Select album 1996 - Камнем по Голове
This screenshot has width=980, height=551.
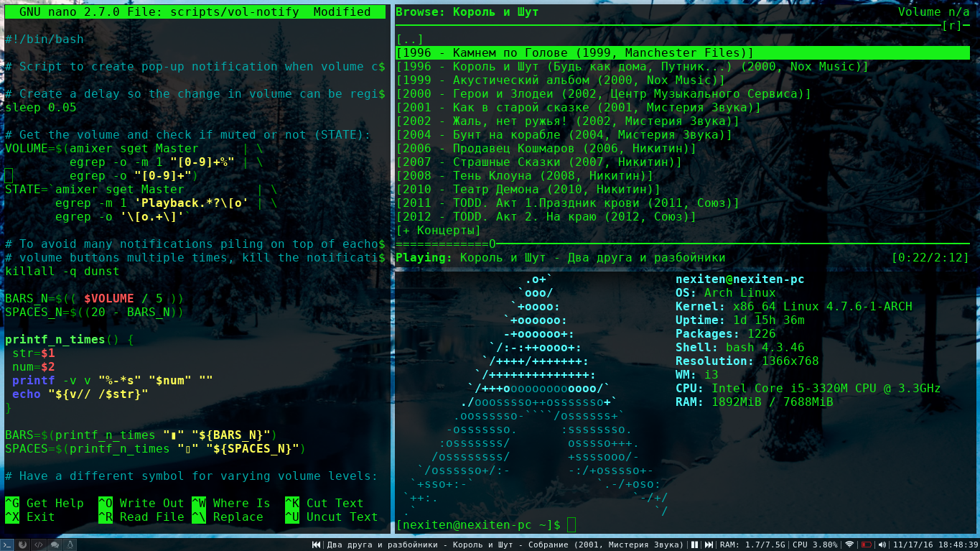[682, 53]
